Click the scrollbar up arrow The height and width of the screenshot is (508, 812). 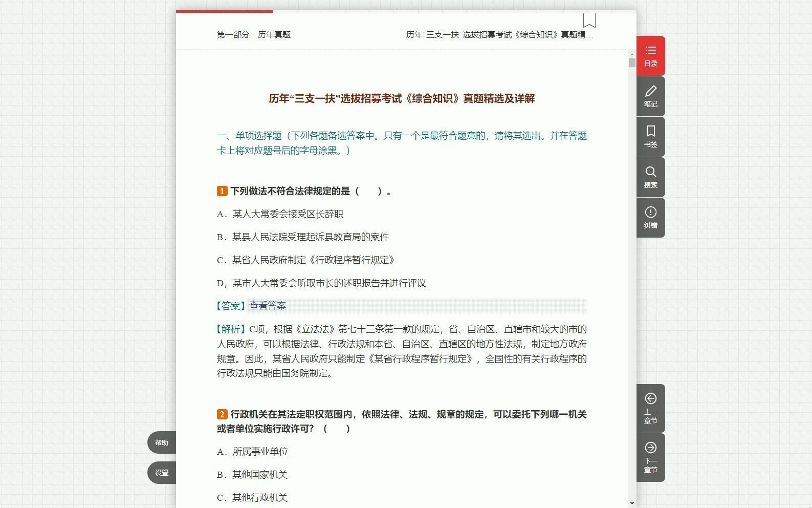click(632, 54)
